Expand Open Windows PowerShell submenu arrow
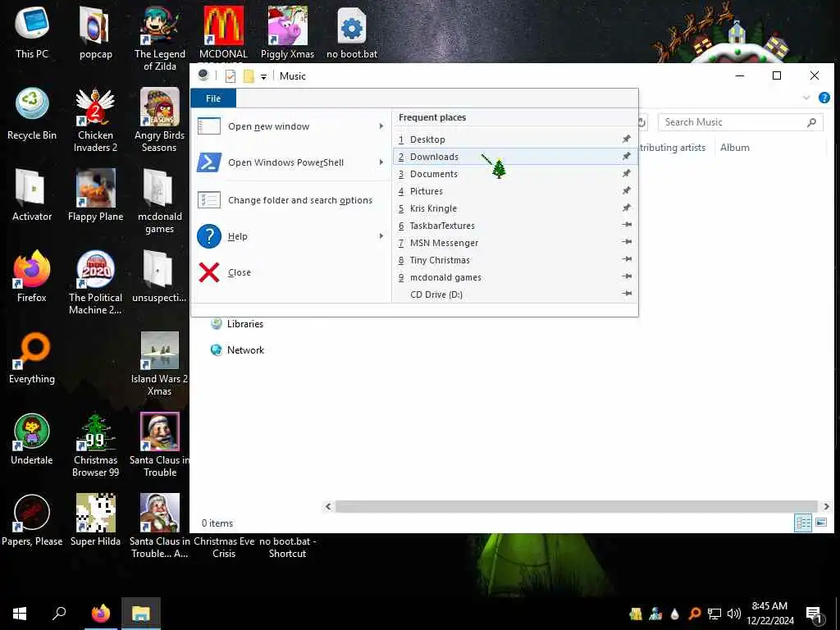This screenshot has width=840, height=630. 381,162
